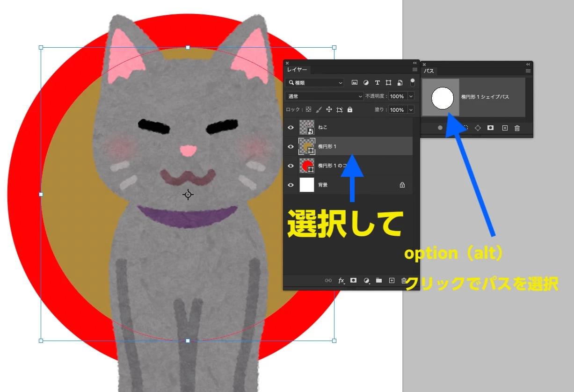Toggle the layer filtering switch
This screenshot has height=392, width=574.
[412, 83]
